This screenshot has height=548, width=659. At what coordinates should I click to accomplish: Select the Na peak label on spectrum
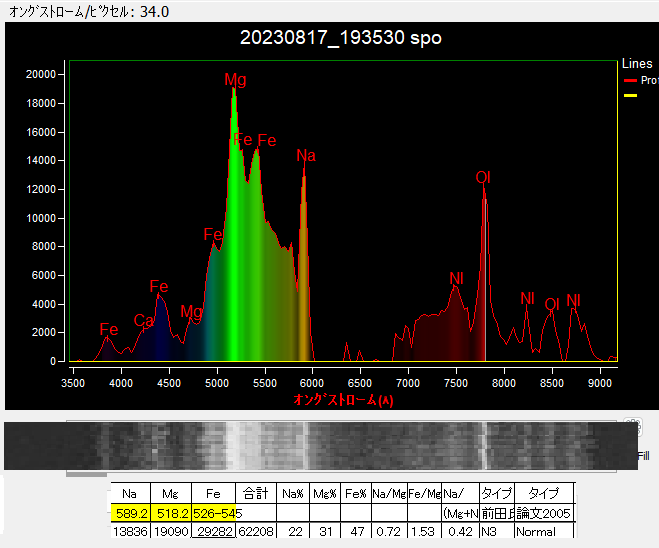(x=306, y=156)
